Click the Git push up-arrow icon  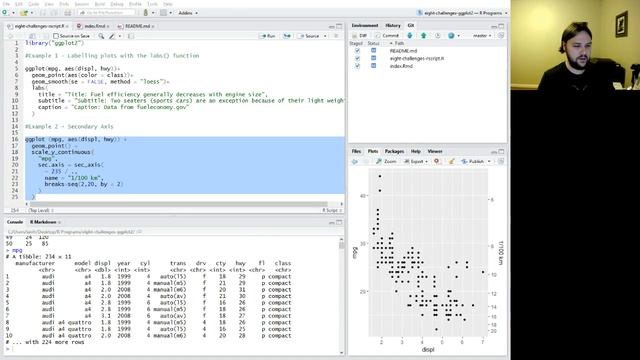click(424, 36)
